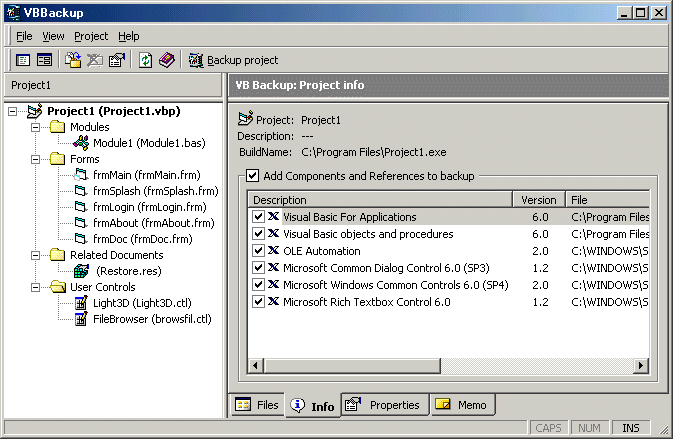Collapse the Related Documents tree node
Viewport: 673px width, 439px height.
click(36, 256)
